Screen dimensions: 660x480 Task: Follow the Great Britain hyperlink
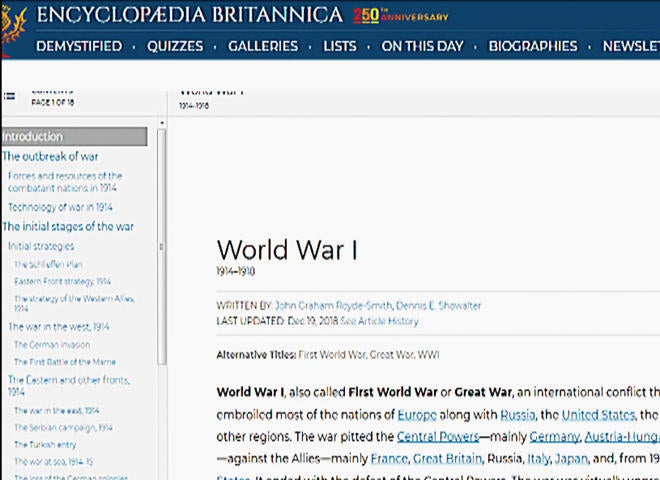[x=447, y=458]
